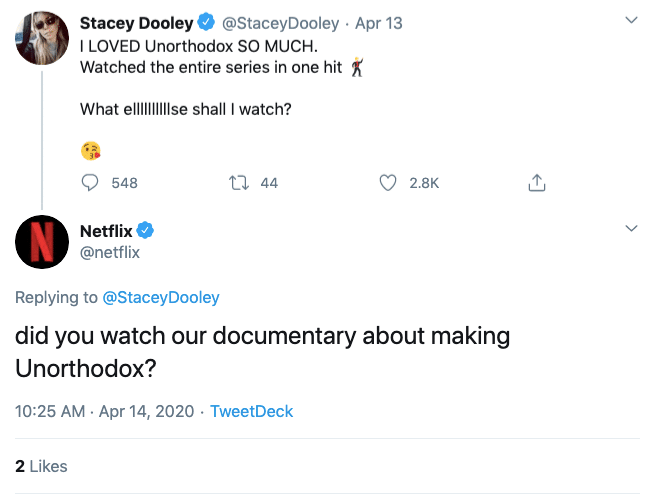Screen dimensions: 655x501
Task: Retweet Stacey Dooley's tweet
Action: tap(239, 183)
